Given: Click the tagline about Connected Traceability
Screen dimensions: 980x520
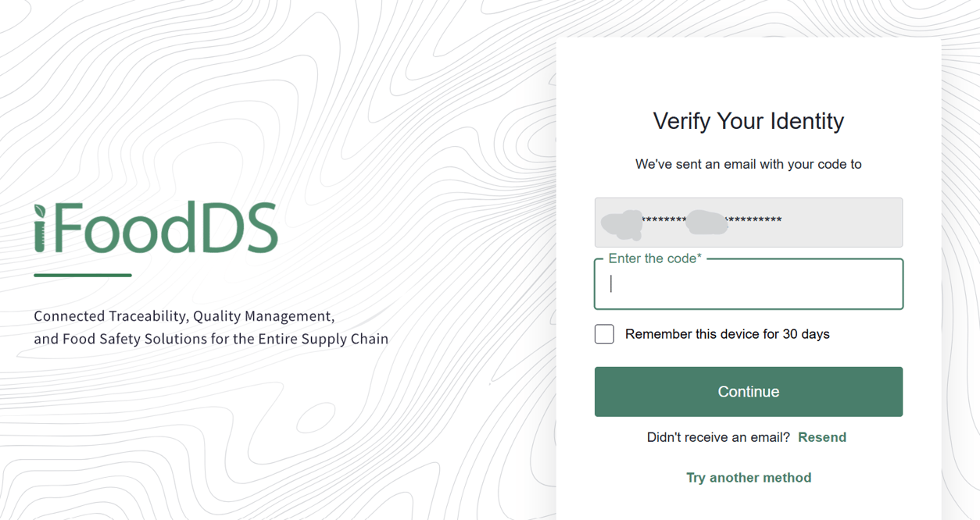Looking at the screenshot, I should [x=211, y=327].
